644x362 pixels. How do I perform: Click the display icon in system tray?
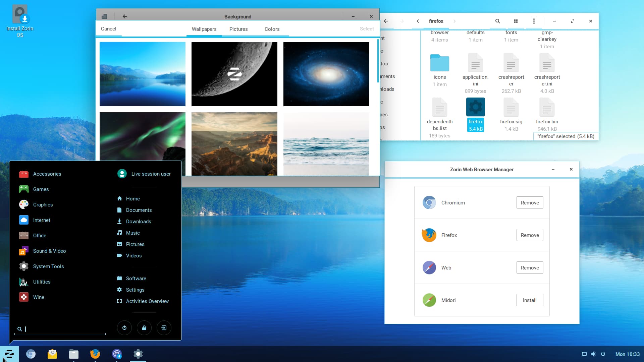pos(584,354)
